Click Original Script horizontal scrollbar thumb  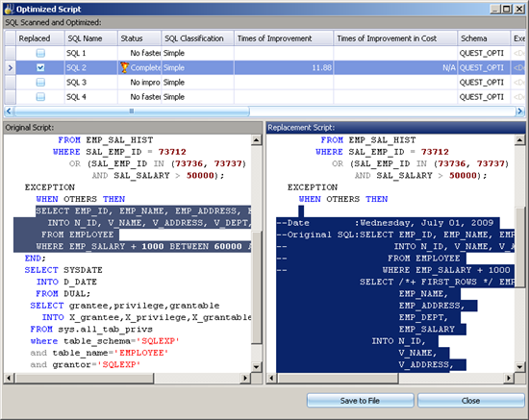click(x=85, y=379)
